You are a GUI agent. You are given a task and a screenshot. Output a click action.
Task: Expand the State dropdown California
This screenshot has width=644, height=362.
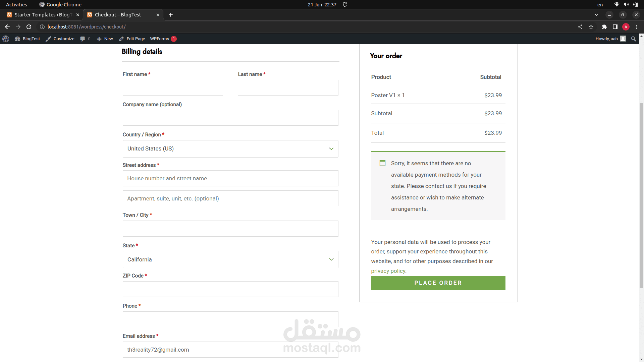[230, 259]
